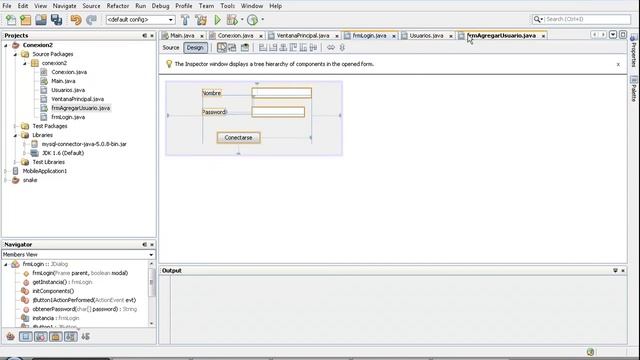Open the Refactor menu
640x360 pixels.
[x=118, y=6]
